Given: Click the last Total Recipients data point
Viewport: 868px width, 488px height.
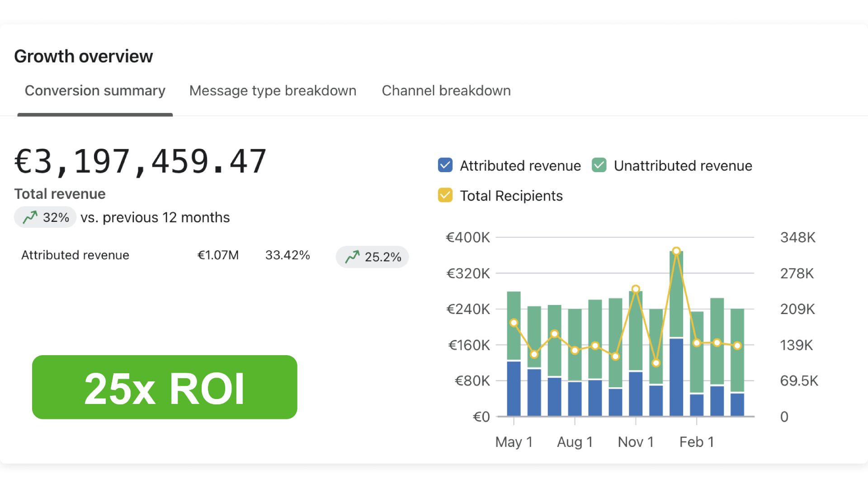Looking at the screenshot, I should (x=737, y=346).
